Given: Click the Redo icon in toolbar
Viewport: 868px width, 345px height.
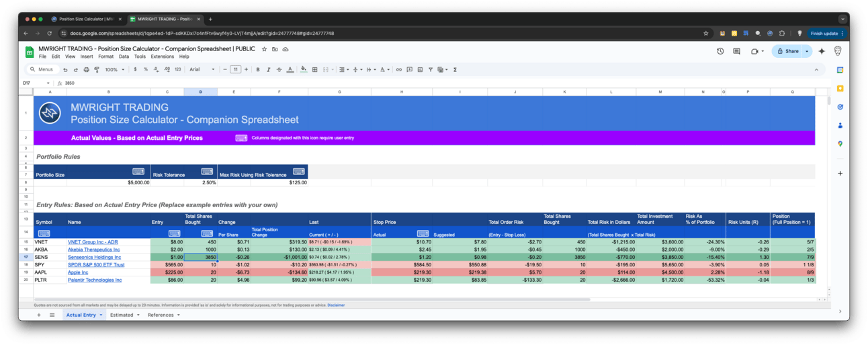Looking at the screenshot, I should [x=75, y=69].
